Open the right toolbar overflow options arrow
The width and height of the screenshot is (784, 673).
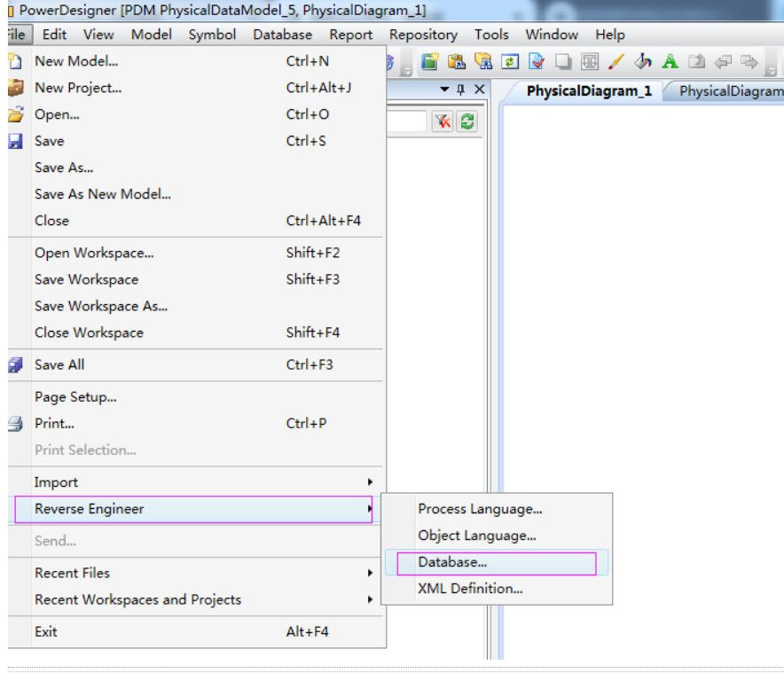click(x=772, y=70)
